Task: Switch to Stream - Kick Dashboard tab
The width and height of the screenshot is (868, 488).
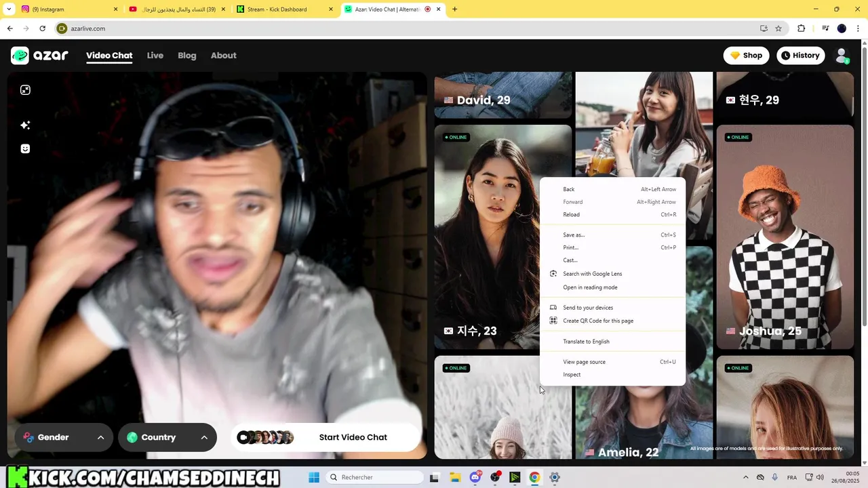Action: 283,9
